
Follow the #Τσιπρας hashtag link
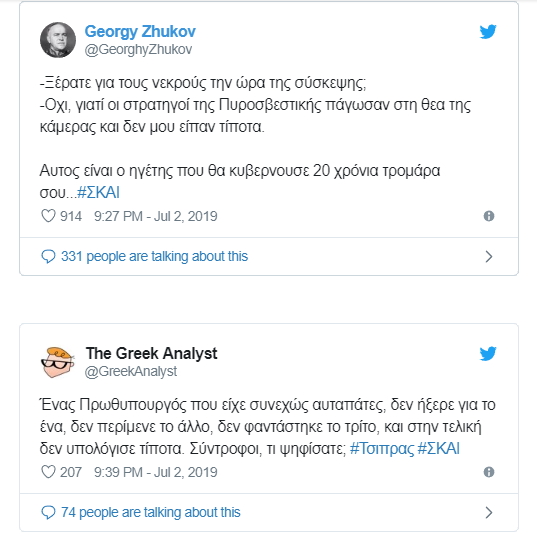click(382, 449)
